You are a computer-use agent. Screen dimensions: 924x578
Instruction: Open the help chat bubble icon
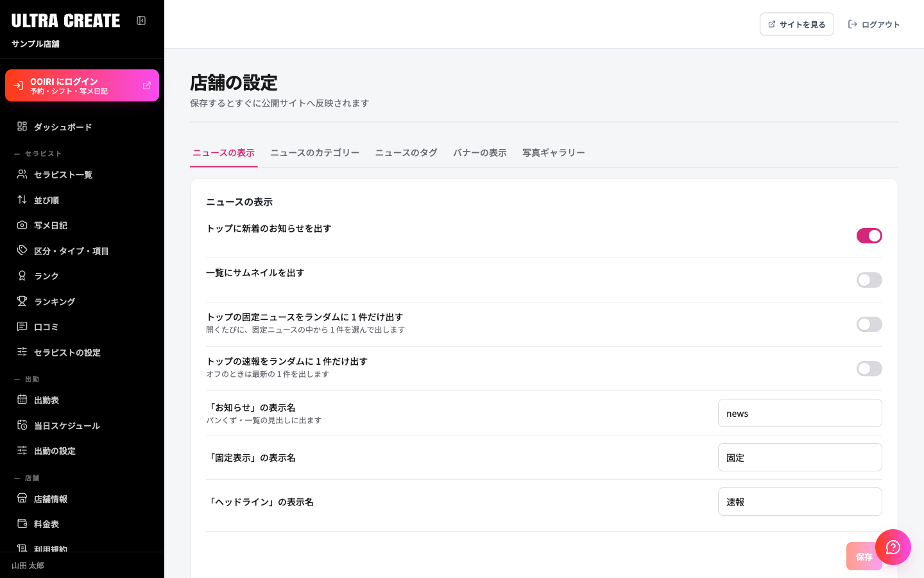pos(893,547)
